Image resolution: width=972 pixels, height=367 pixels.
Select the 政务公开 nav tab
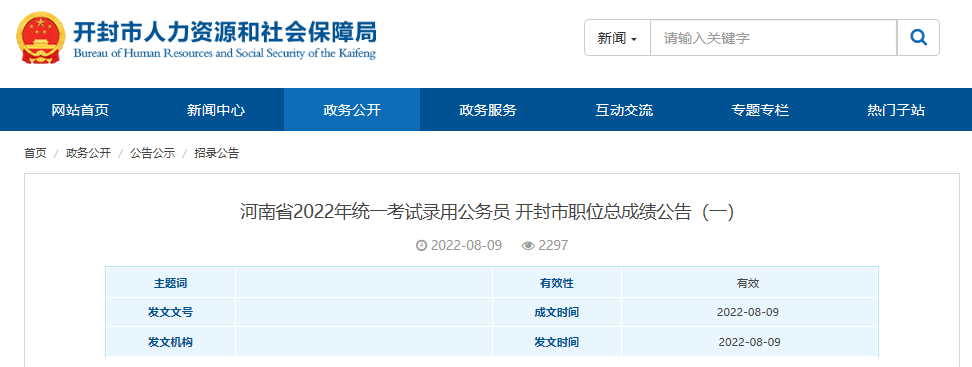(352, 110)
